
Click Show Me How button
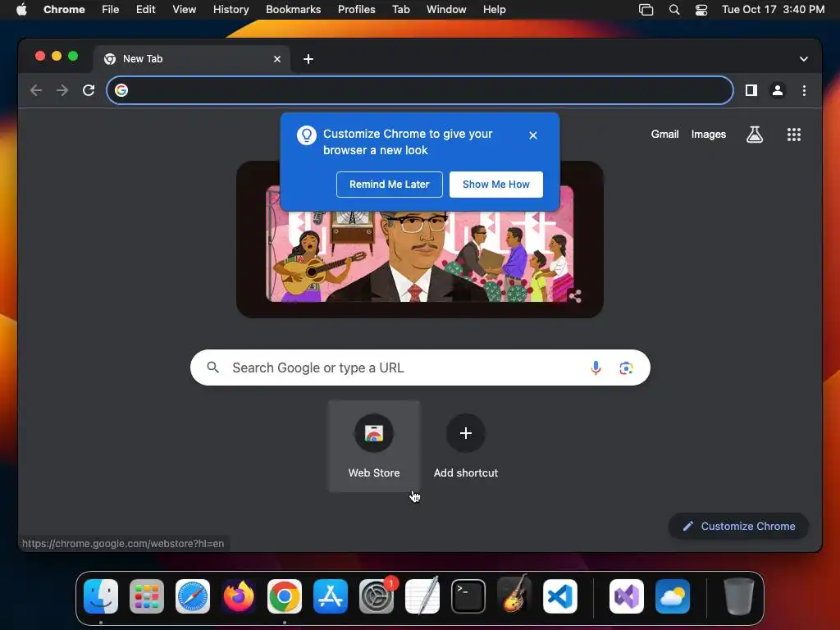496,185
